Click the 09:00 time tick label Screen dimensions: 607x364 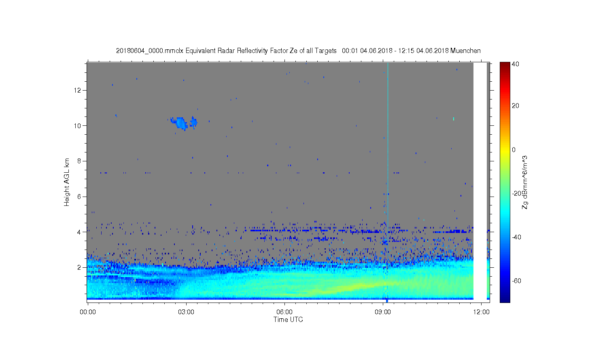383,312
